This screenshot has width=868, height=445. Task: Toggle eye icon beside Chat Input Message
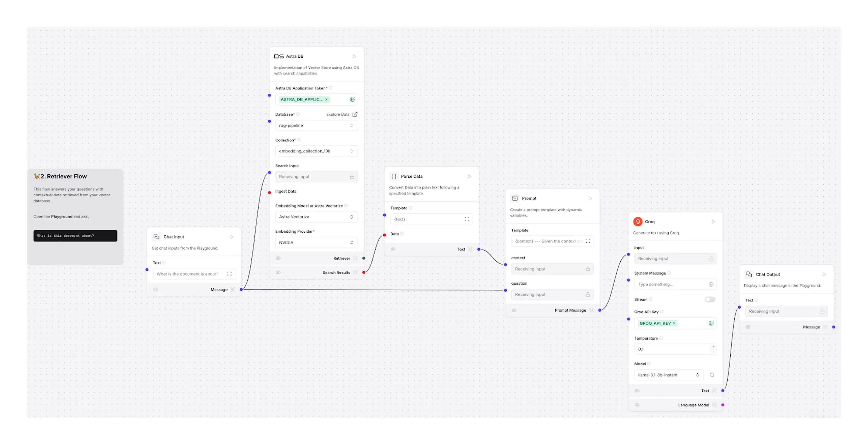click(156, 289)
